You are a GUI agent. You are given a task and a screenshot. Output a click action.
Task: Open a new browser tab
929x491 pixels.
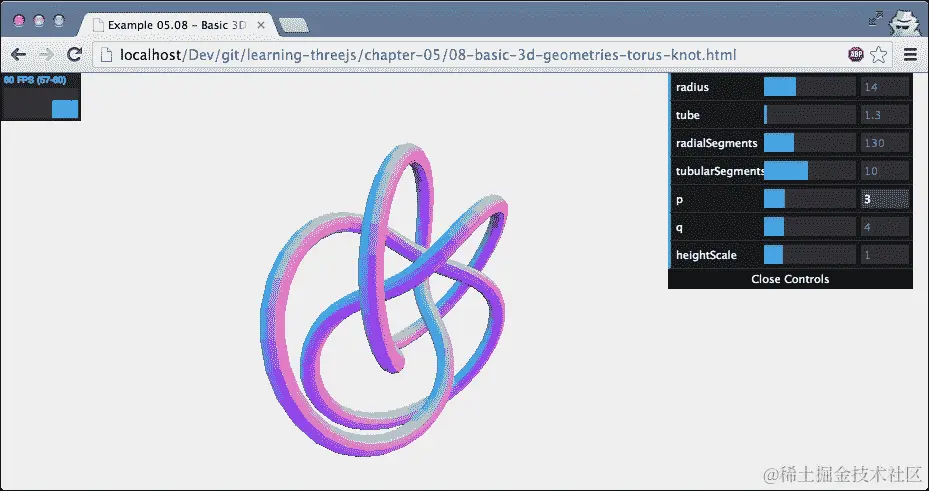(294, 25)
